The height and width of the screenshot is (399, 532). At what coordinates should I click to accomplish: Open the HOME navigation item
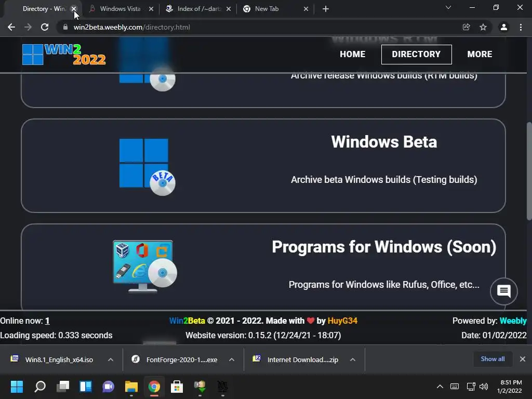353,54
